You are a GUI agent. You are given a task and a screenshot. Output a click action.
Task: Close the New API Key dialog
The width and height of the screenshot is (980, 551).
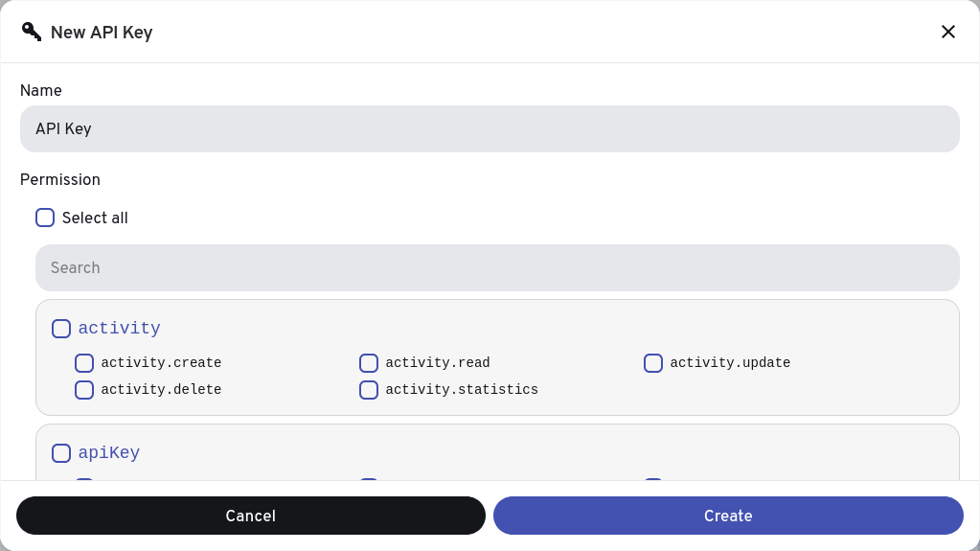947,32
